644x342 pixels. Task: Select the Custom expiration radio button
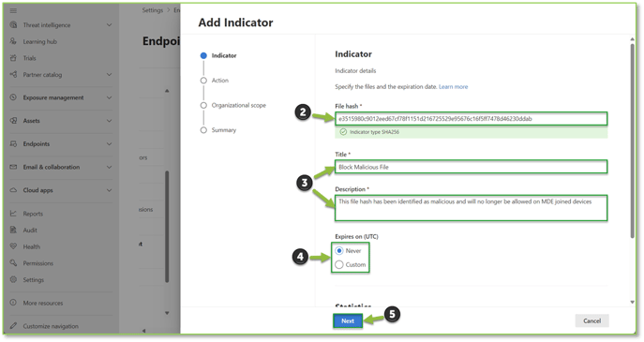338,265
